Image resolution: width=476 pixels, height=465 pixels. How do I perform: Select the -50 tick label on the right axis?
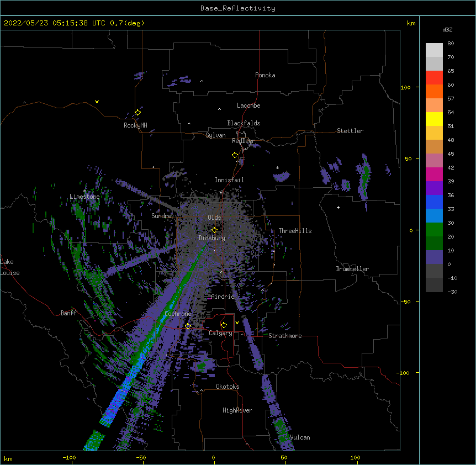pyautogui.click(x=405, y=302)
